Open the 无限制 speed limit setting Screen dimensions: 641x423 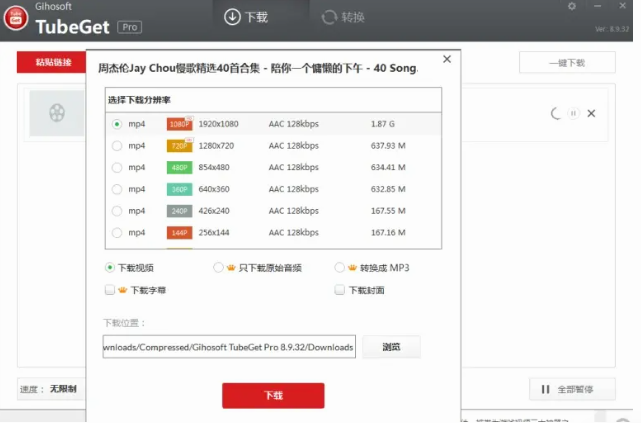[x=63, y=389]
